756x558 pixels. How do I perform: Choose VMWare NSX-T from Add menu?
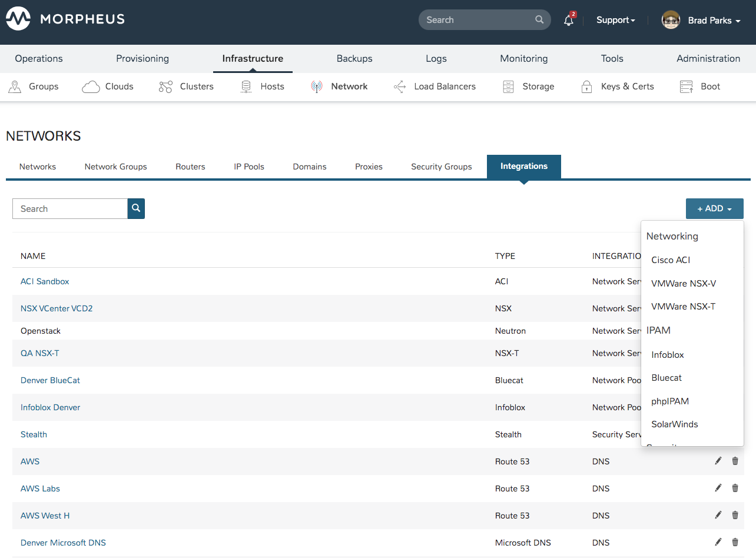pyautogui.click(x=684, y=306)
